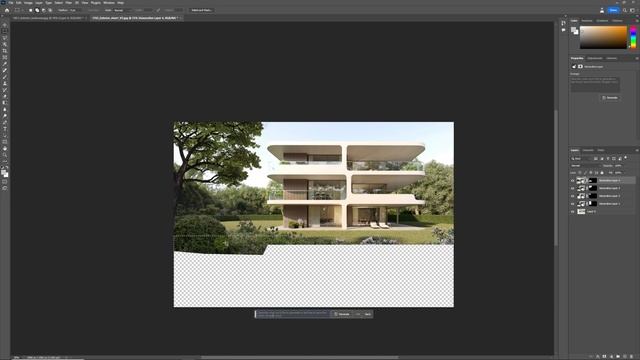Select the Move tool
640x360 pixels.
[5, 24]
